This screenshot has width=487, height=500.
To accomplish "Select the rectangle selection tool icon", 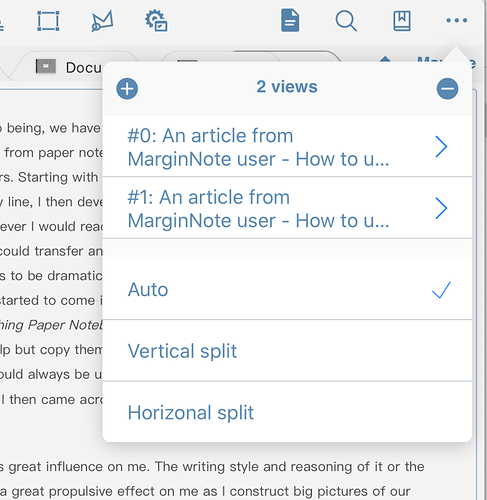I will 48,21.
